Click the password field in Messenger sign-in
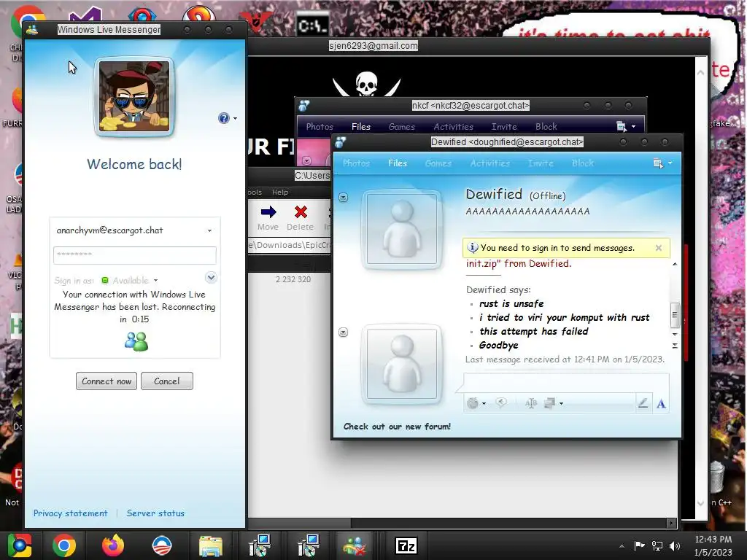The image size is (747, 560). click(x=134, y=255)
